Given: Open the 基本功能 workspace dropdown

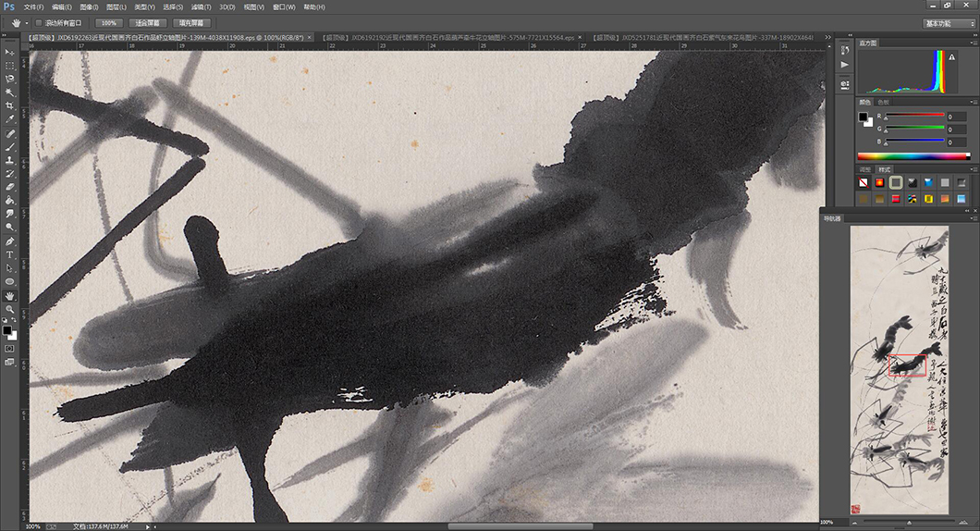Looking at the screenshot, I should [949, 23].
